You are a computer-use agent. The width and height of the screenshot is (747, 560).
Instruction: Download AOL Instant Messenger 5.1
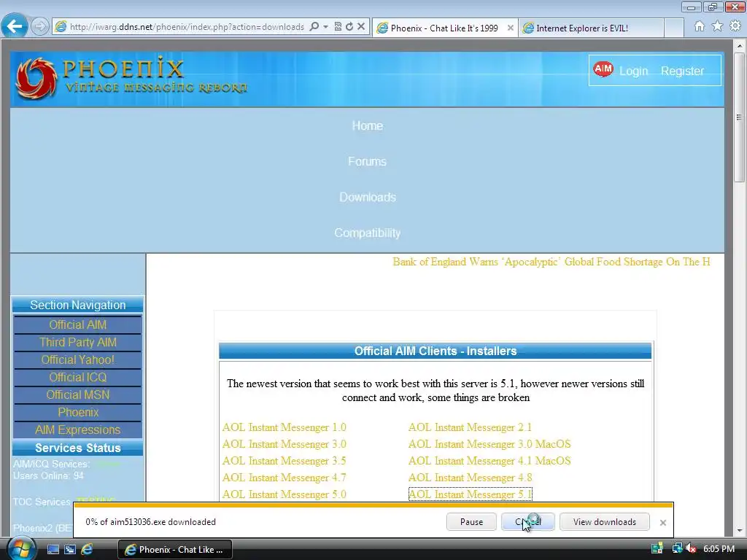[471, 494]
